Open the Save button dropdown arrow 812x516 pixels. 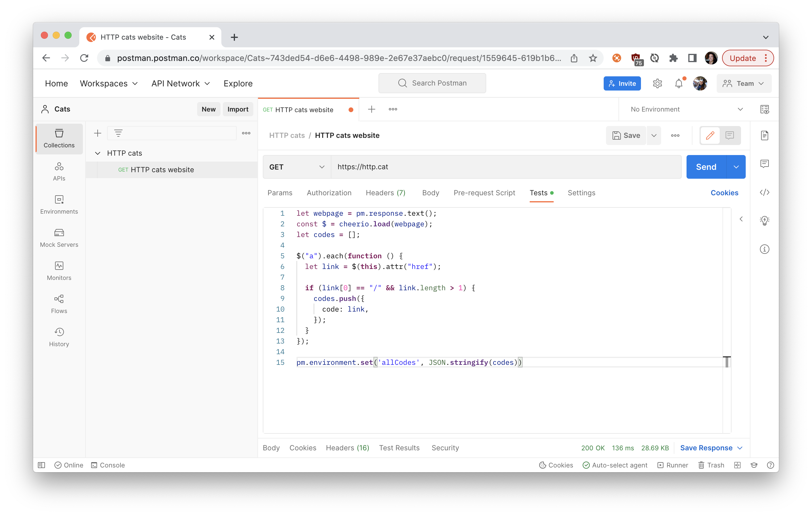[x=654, y=136]
